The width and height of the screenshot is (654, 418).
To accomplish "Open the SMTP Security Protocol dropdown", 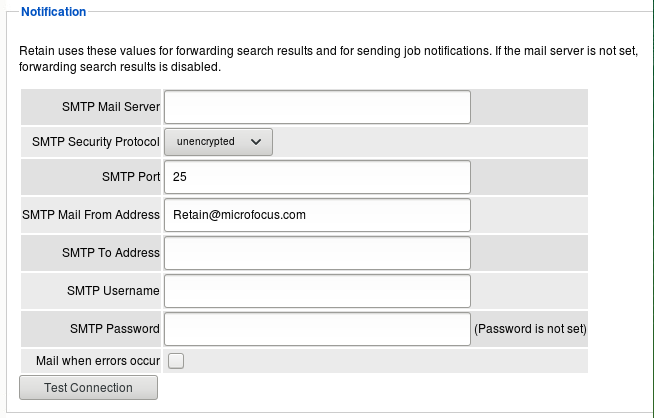I will click(218, 142).
